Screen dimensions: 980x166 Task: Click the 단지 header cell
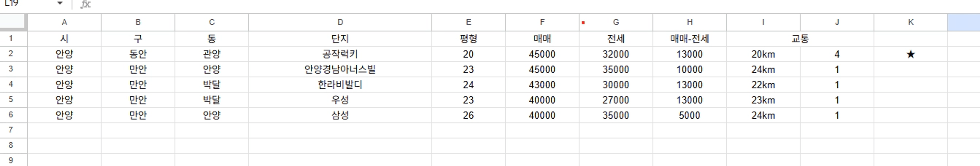click(340, 39)
